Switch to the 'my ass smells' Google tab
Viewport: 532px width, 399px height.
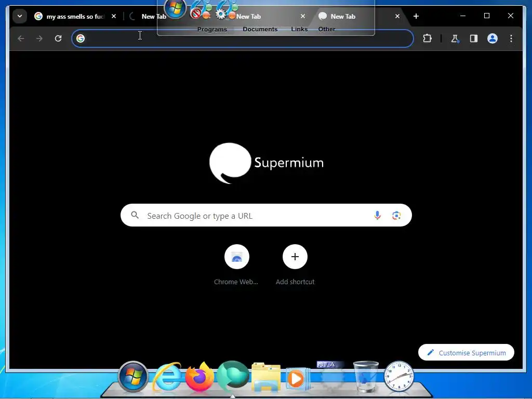71,16
